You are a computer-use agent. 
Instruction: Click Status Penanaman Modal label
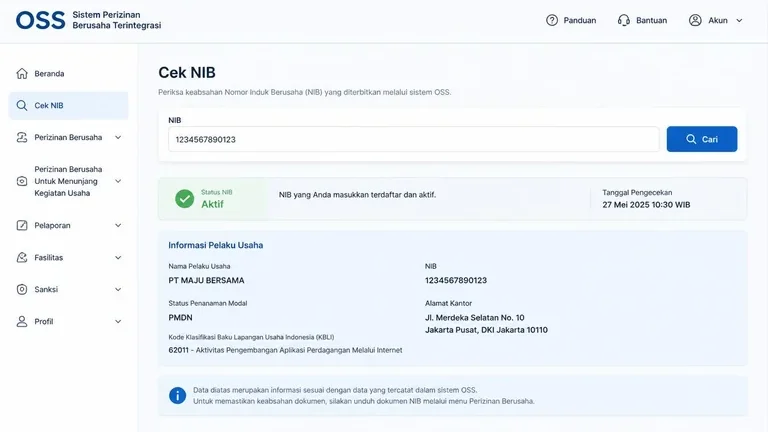[208, 303]
